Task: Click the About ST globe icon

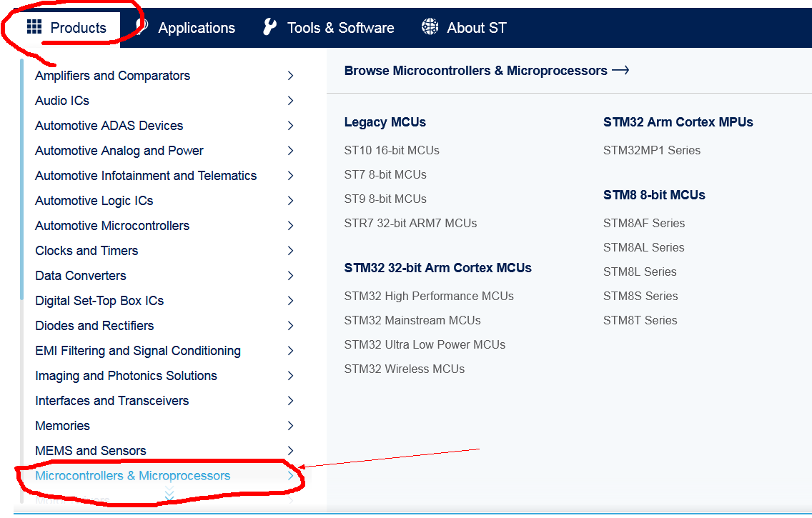Action: coord(430,26)
